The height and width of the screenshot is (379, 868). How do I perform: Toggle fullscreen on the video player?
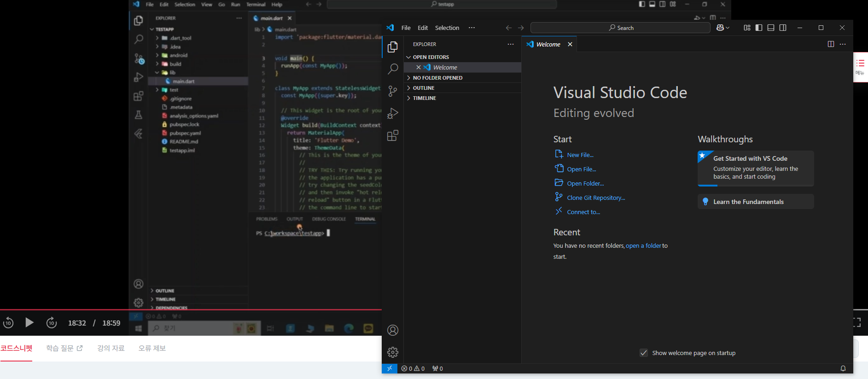point(857,322)
